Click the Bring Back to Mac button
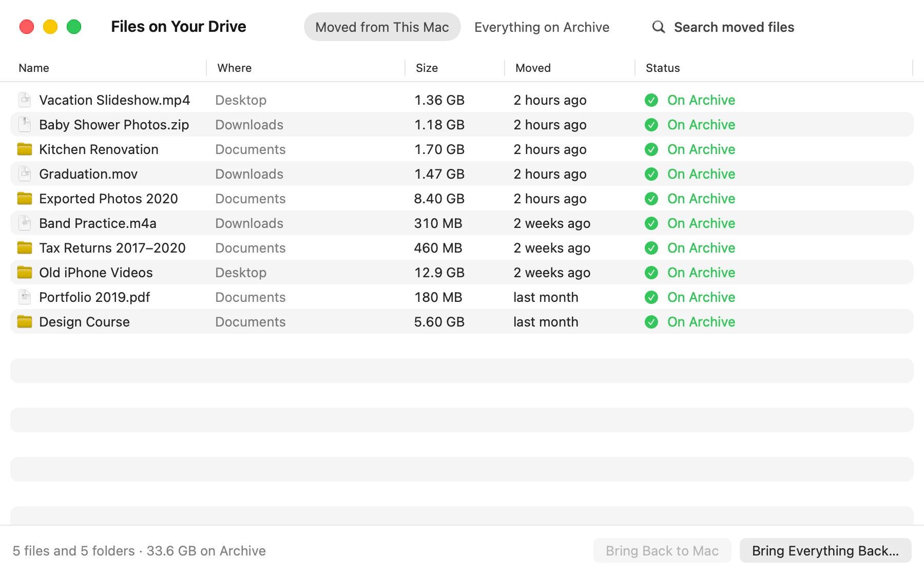Screen dimensions: 924x575 click(x=662, y=550)
